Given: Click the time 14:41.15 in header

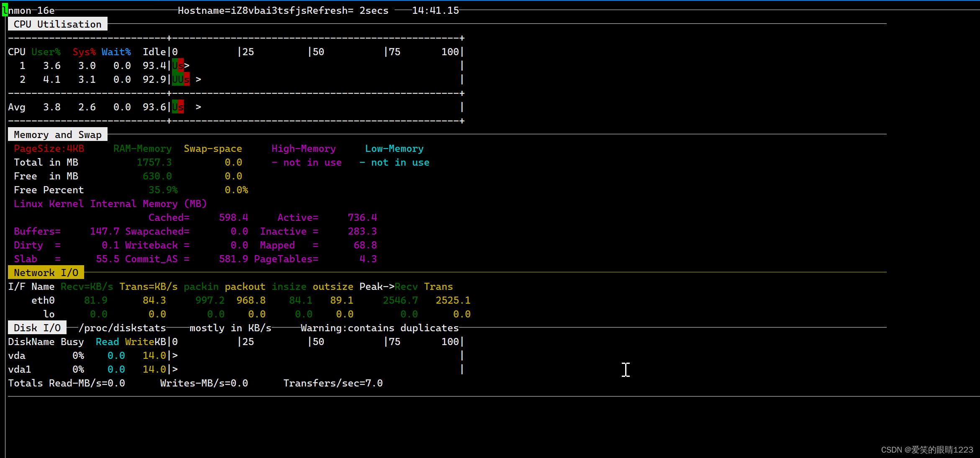Looking at the screenshot, I should 435,10.
